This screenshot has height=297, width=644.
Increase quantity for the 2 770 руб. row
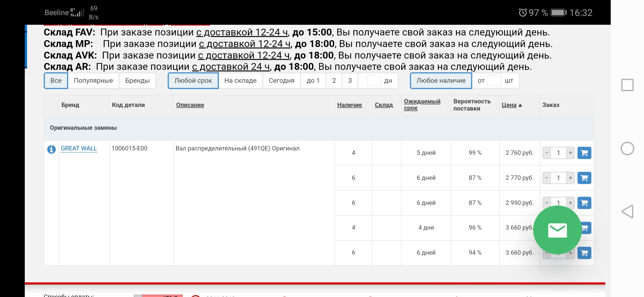[x=571, y=178]
